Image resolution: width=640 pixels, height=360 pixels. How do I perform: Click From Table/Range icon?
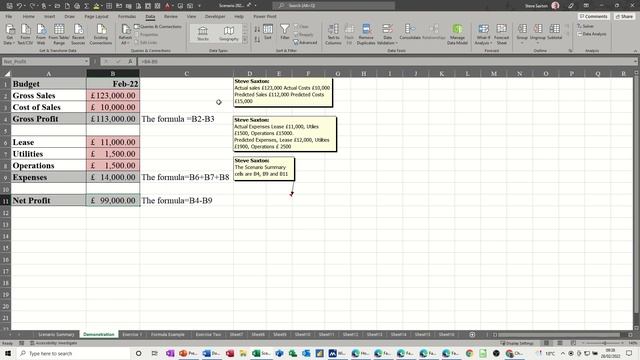click(59, 34)
